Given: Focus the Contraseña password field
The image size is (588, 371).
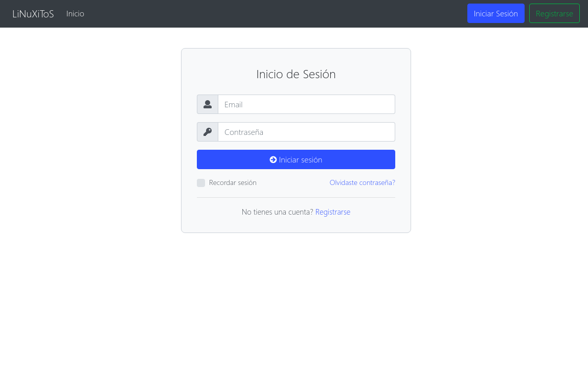Looking at the screenshot, I should (306, 132).
